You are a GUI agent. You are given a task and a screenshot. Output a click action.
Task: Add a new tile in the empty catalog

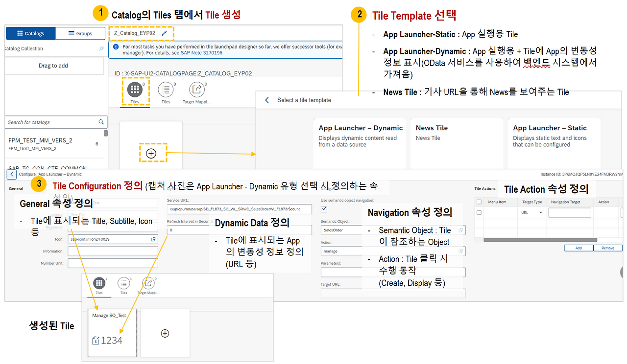(x=151, y=153)
